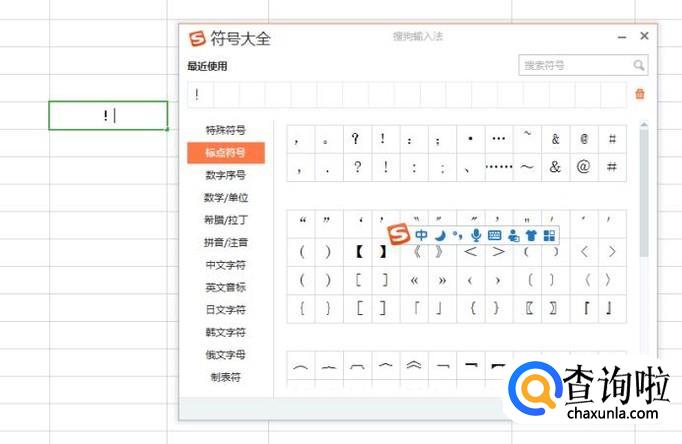Viewport: 682px width, 444px height.
Task: Open the skin shirt icon
Action: coord(531,236)
